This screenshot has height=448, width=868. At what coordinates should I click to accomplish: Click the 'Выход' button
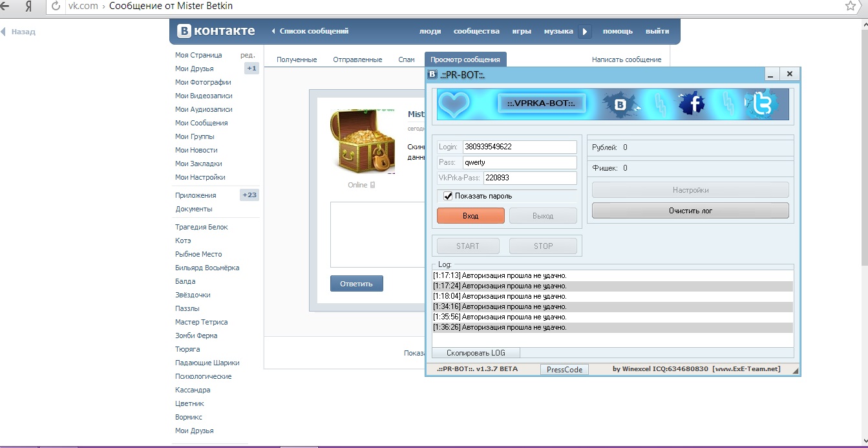[543, 216]
